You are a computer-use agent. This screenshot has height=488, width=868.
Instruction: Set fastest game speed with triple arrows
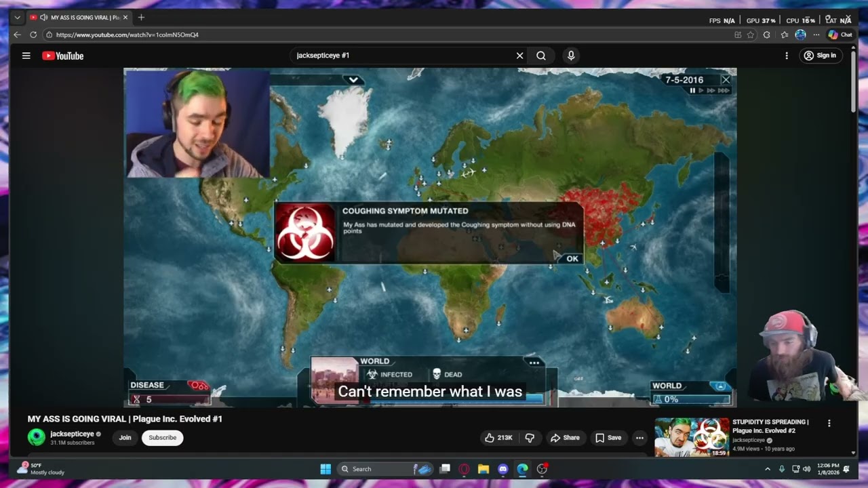[723, 90]
